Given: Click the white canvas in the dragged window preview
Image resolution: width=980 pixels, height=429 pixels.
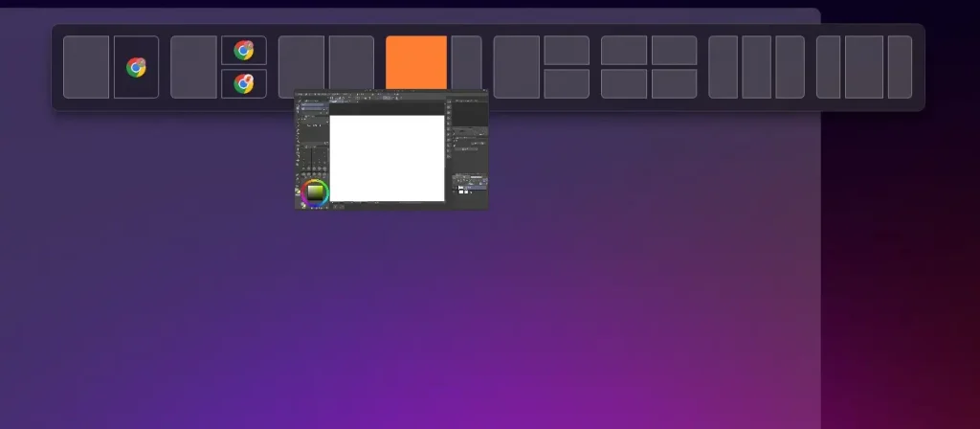Looking at the screenshot, I should coord(387,158).
